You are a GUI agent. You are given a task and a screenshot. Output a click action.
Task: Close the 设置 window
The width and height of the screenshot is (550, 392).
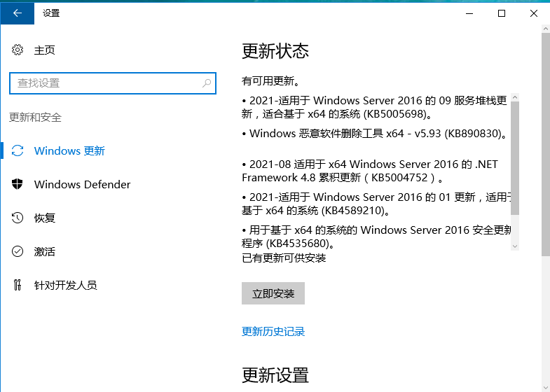[534, 13]
